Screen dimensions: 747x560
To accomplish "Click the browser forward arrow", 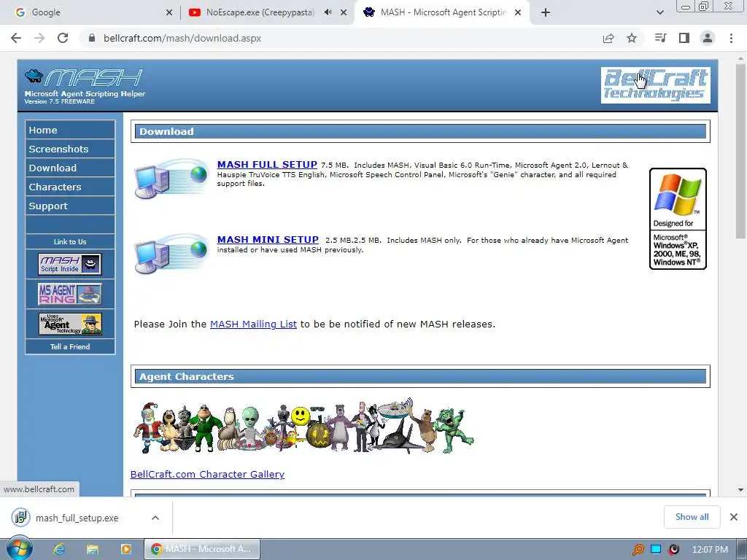I will (x=39, y=38).
